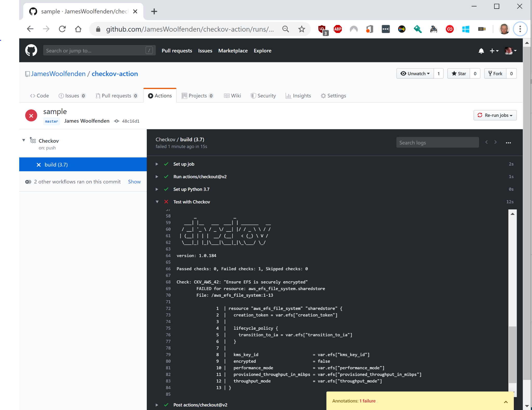
Task: Expand the Run actions/checkout@v2 step
Action: (157, 177)
